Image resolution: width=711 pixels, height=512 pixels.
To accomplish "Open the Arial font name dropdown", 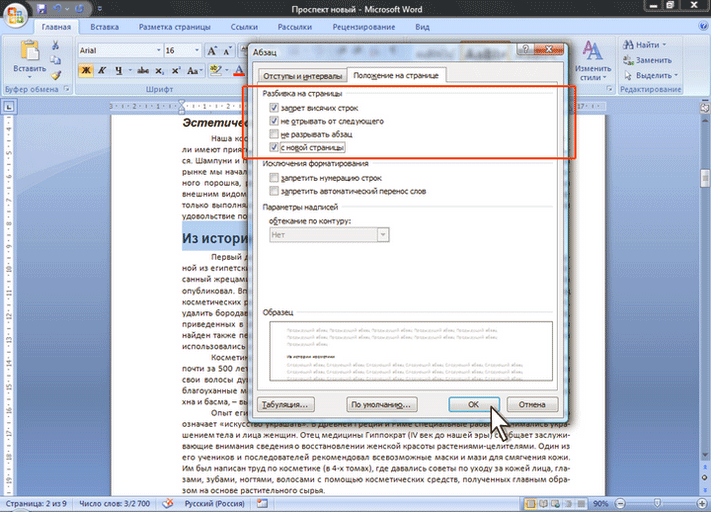I will [159, 50].
